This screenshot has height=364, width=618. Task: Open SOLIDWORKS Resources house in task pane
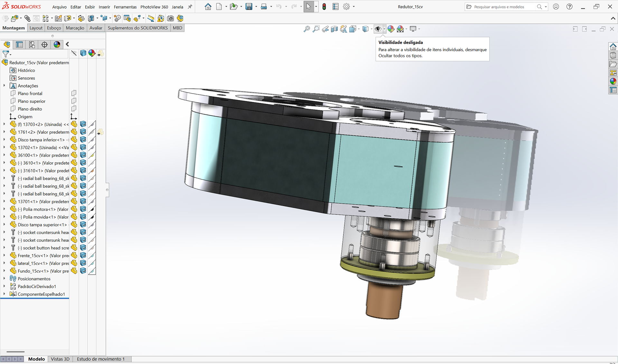point(613,47)
